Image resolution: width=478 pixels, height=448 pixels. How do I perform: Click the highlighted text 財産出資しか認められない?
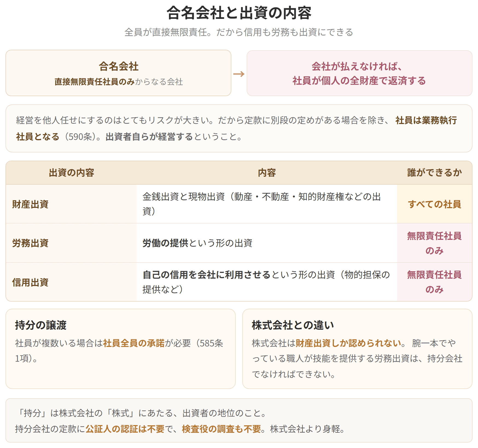point(348,343)
